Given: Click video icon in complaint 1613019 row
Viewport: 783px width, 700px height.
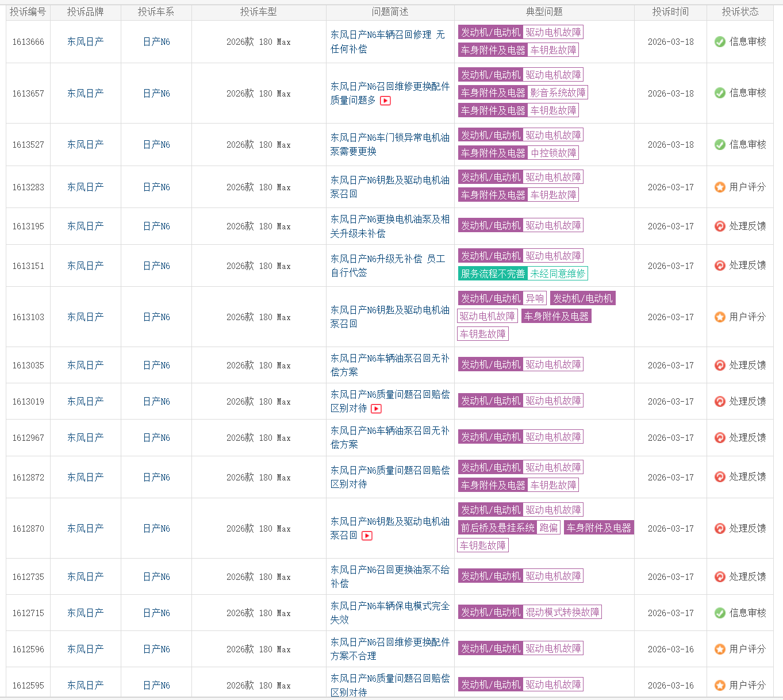Looking at the screenshot, I should click(x=376, y=409).
